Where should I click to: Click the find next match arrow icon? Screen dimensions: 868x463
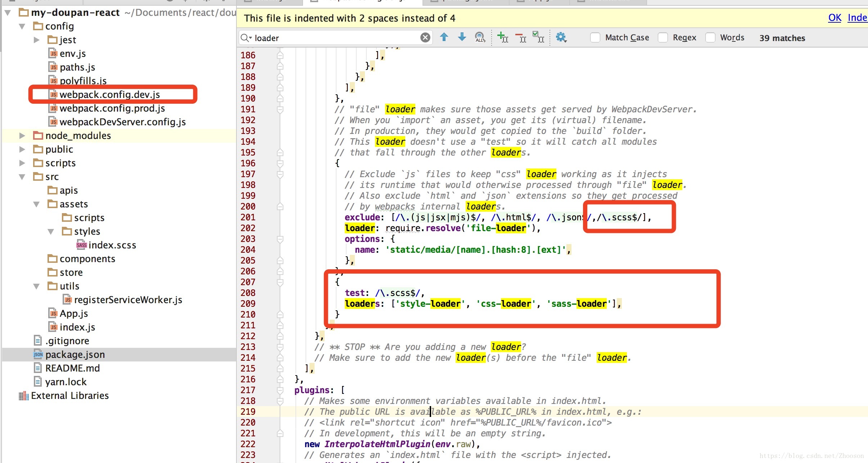(x=462, y=38)
